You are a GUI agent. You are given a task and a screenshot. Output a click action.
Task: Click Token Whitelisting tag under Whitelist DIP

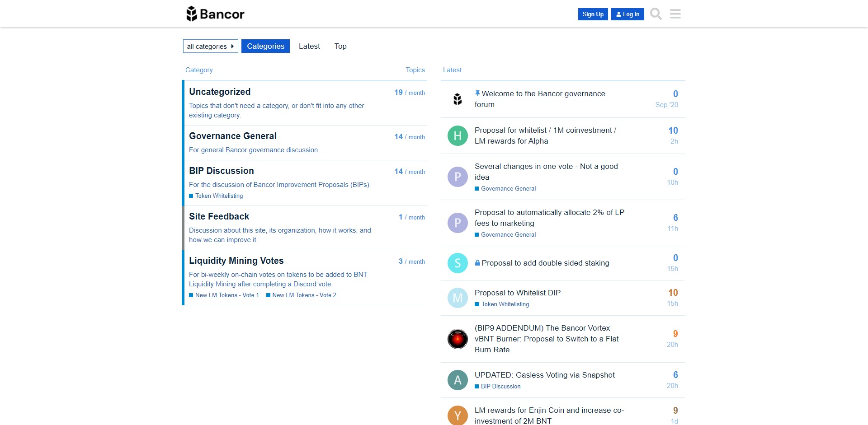(x=502, y=304)
